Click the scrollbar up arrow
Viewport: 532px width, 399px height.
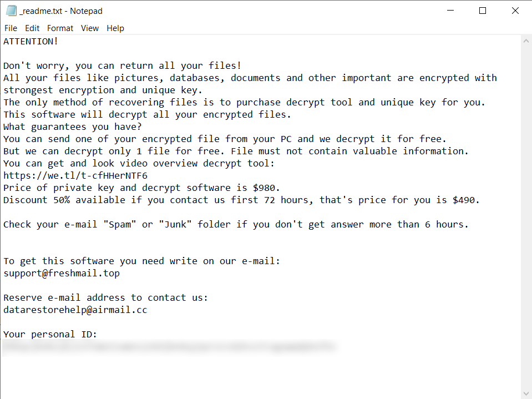tap(526, 41)
